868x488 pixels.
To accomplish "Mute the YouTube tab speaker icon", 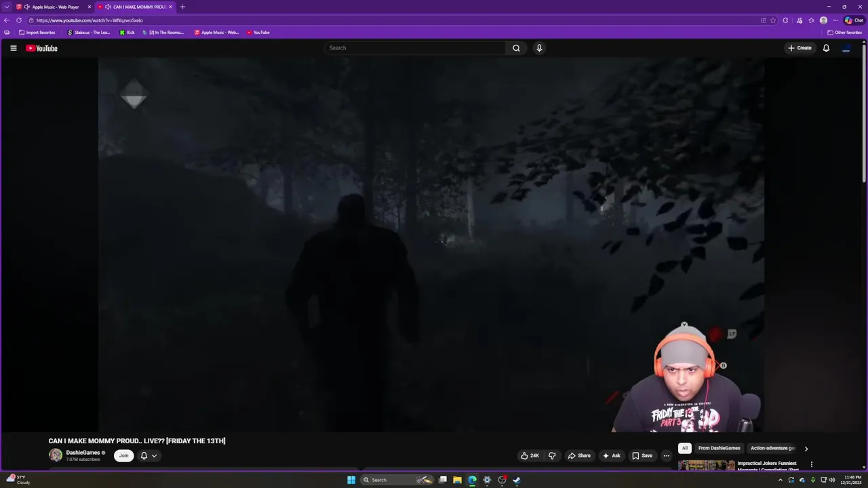I will [108, 7].
